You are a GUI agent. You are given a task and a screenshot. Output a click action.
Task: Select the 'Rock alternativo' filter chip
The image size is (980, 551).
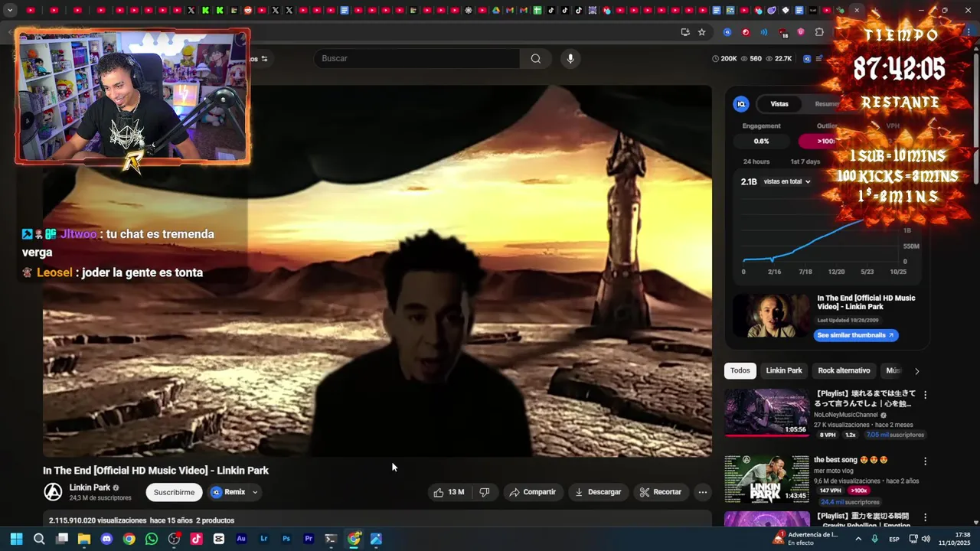[x=844, y=370]
